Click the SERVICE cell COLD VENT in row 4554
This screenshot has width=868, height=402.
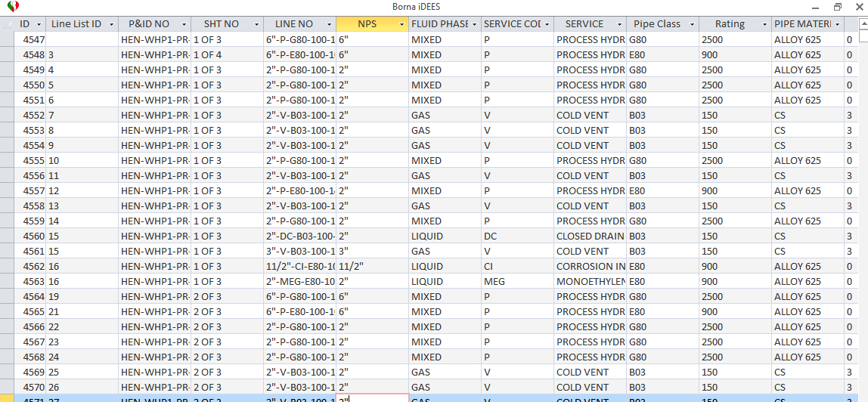[590, 145]
